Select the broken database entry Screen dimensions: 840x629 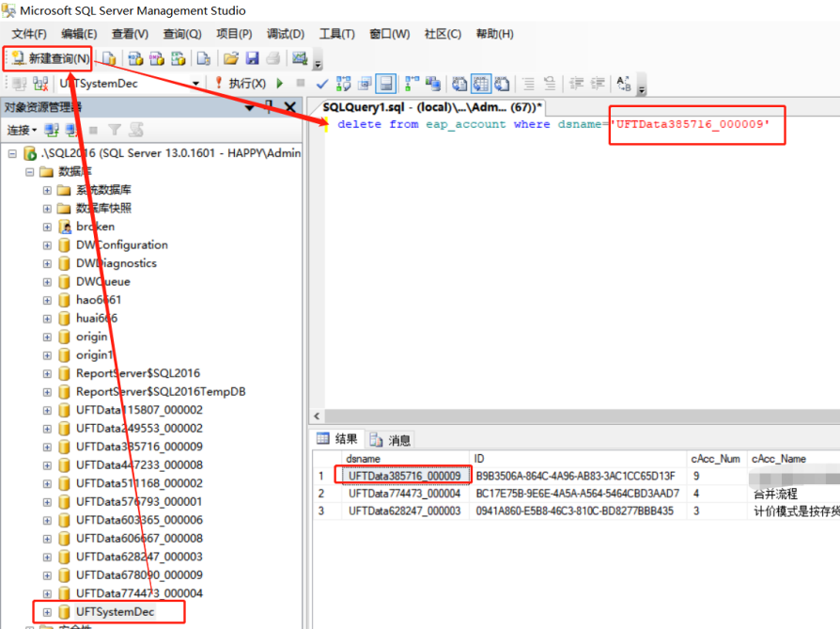pos(95,227)
